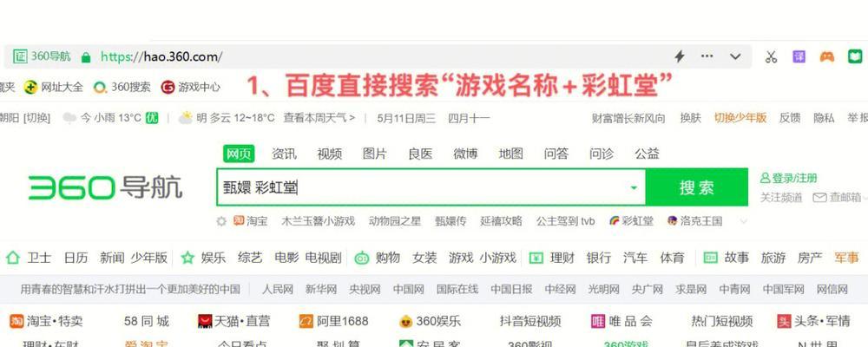Click the green 搜索 button
868x347 pixels.
point(697,187)
